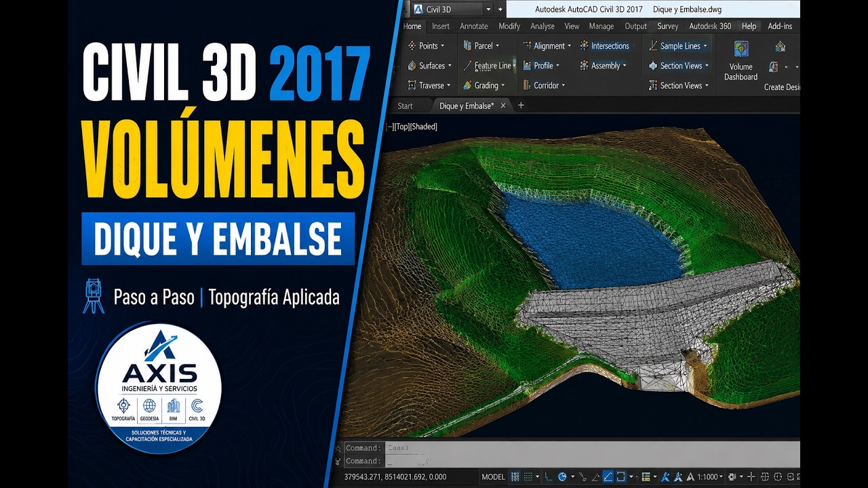Click the [Shaded] visual style label
The height and width of the screenshot is (488, 868).
coord(424,127)
